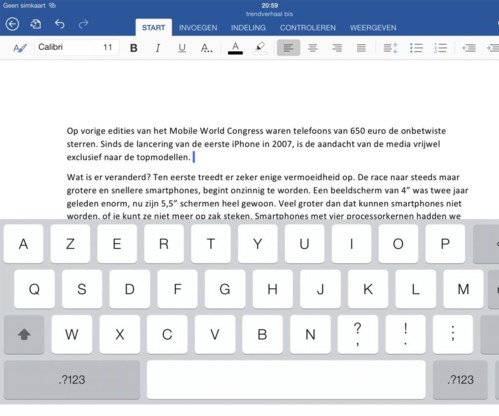499x416 pixels.
Task: Decrease paragraph indent
Action: tap(469, 48)
